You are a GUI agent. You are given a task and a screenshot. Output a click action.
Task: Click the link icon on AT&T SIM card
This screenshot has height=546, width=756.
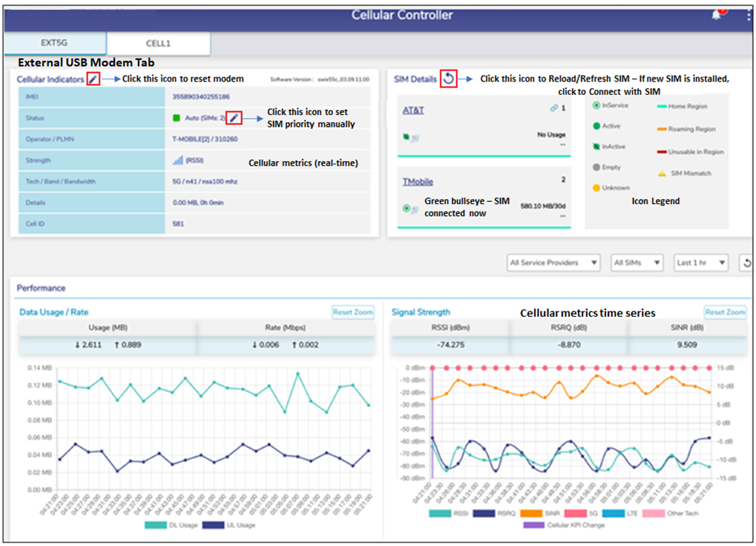(x=553, y=108)
